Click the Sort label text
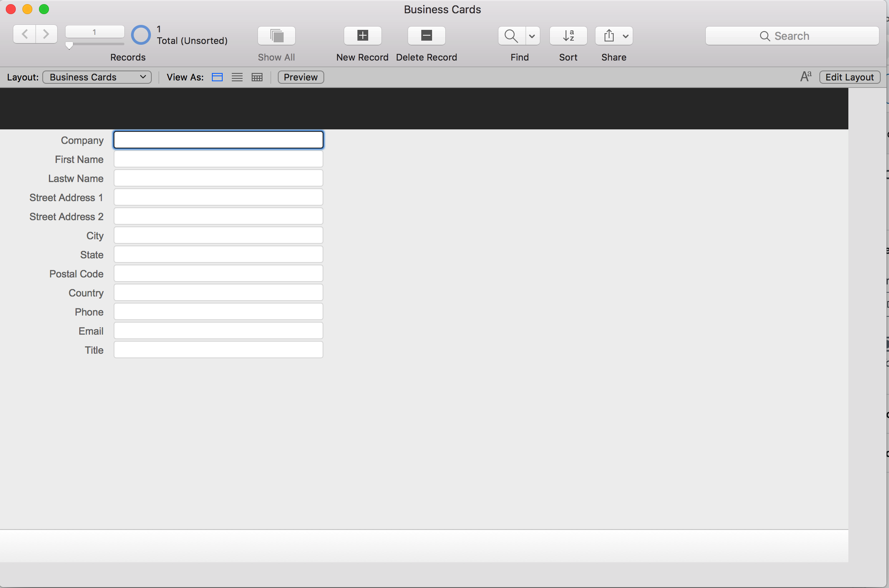The image size is (889, 588). coord(568,57)
